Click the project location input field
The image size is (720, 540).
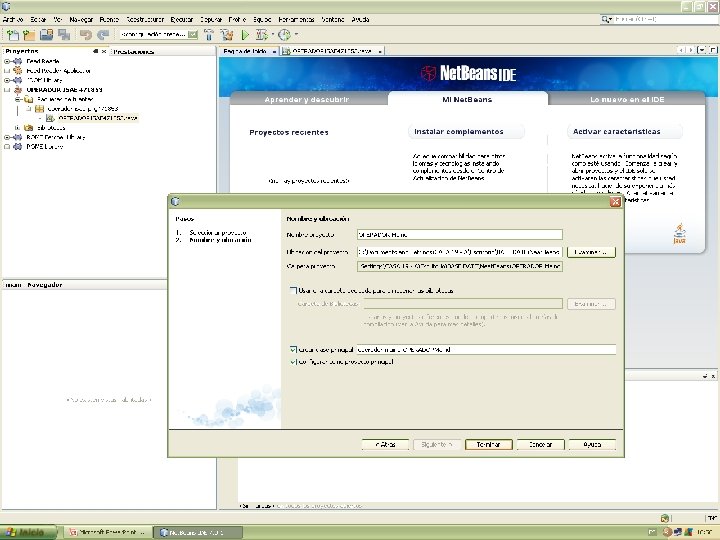(x=460, y=252)
